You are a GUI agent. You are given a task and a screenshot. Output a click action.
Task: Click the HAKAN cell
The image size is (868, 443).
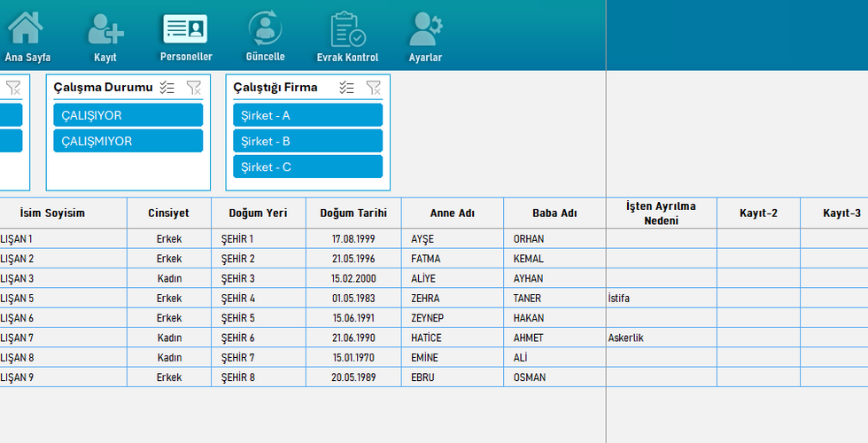click(x=554, y=318)
